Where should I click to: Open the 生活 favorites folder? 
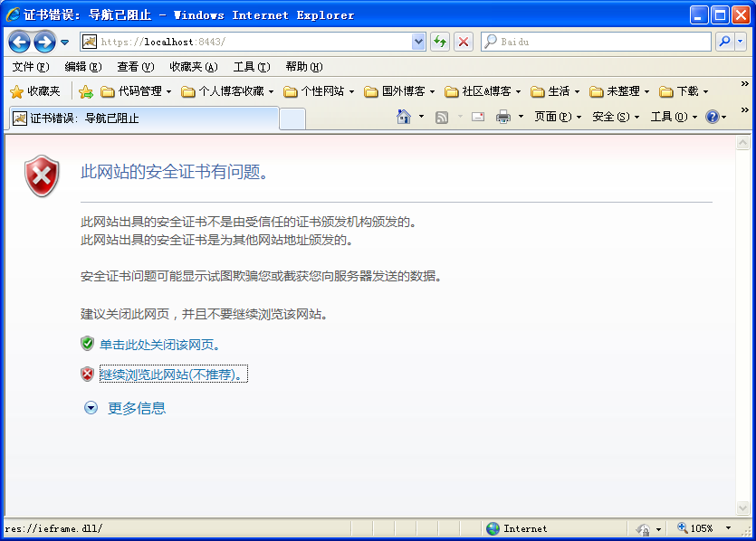click(x=554, y=91)
